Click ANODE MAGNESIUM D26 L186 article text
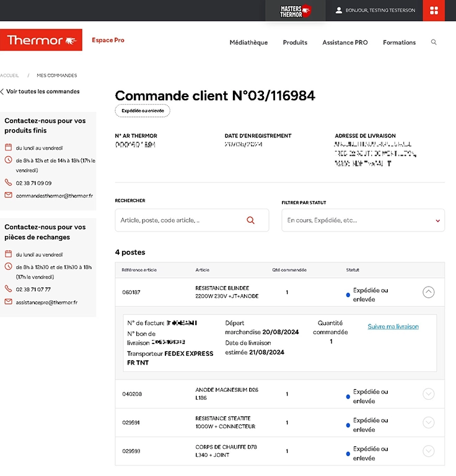Screen dimensions: 456x476 click(x=227, y=394)
